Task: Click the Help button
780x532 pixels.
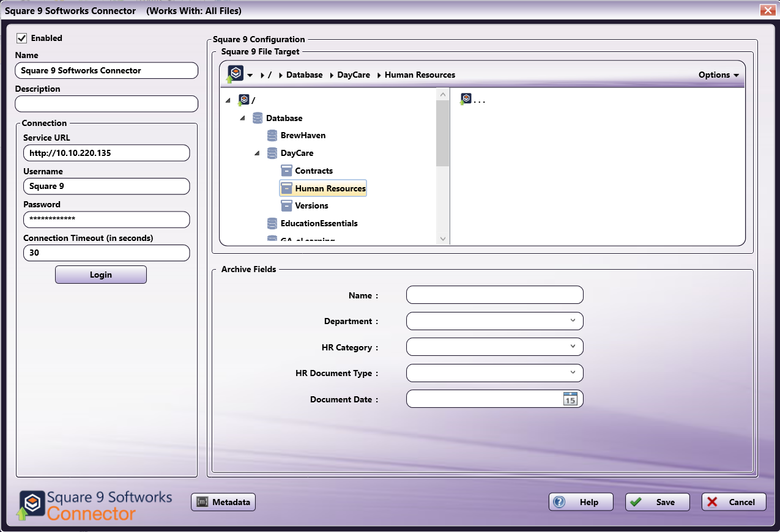Action: pyautogui.click(x=581, y=502)
